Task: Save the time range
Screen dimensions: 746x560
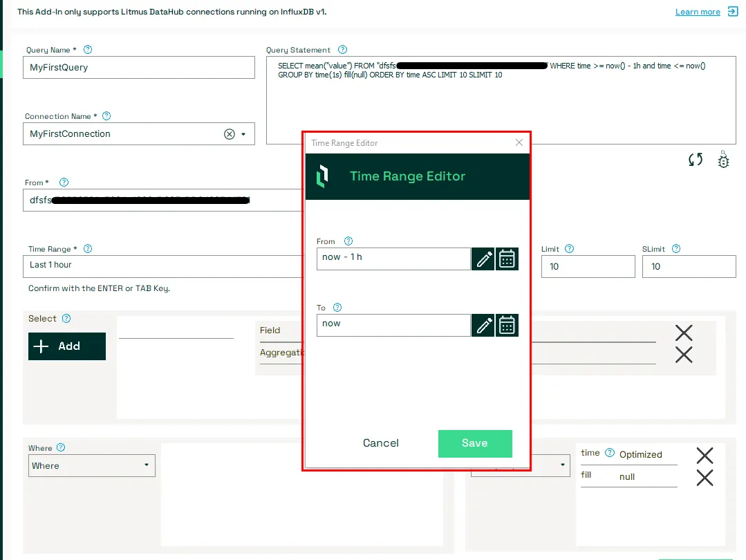Action: pyautogui.click(x=475, y=443)
